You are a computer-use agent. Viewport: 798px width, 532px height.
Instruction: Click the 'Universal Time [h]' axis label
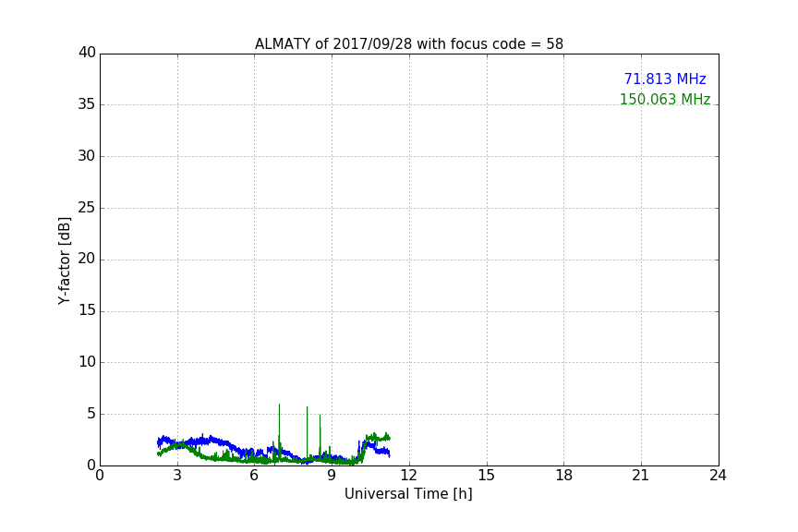[408, 494]
